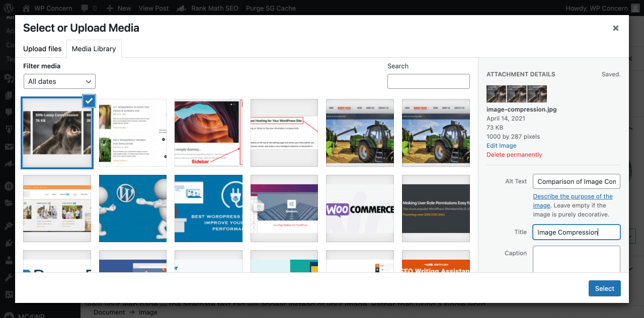Select the Best WordPress performance plug thumbnail
The width and height of the screenshot is (644, 318).
[x=208, y=208]
